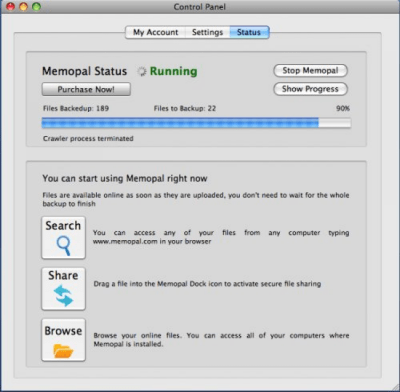Zoom the window with the green button
The width and height of the screenshot is (400, 392).
coord(36,7)
